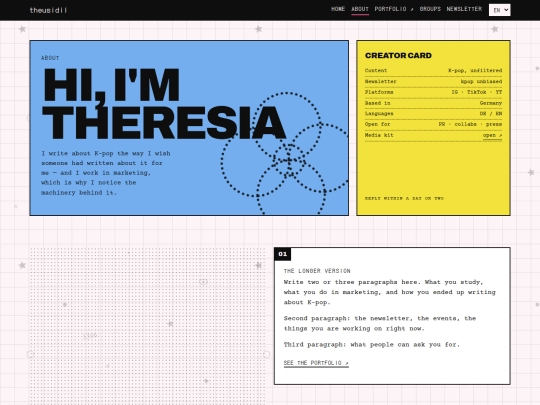Open the NEWSLETTER nav item
The width and height of the screenshot is (540, 405).
coord(464,9)
